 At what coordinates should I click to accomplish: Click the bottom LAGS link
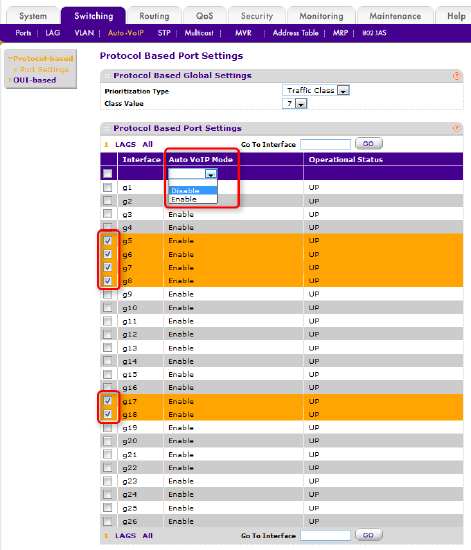(x=126, y=536)
